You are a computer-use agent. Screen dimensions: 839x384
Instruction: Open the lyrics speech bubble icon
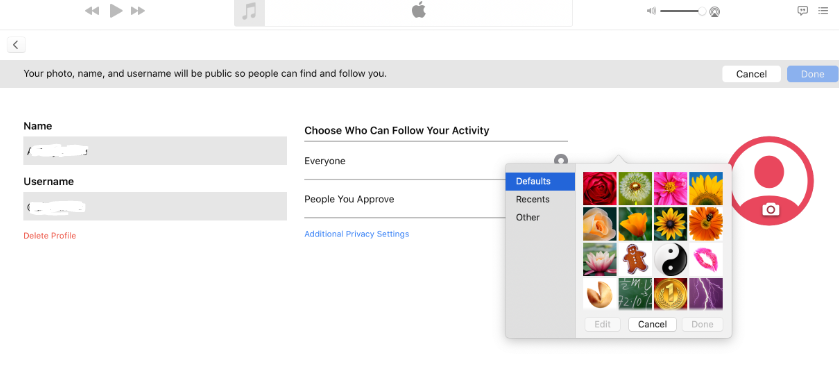[803, 10]
